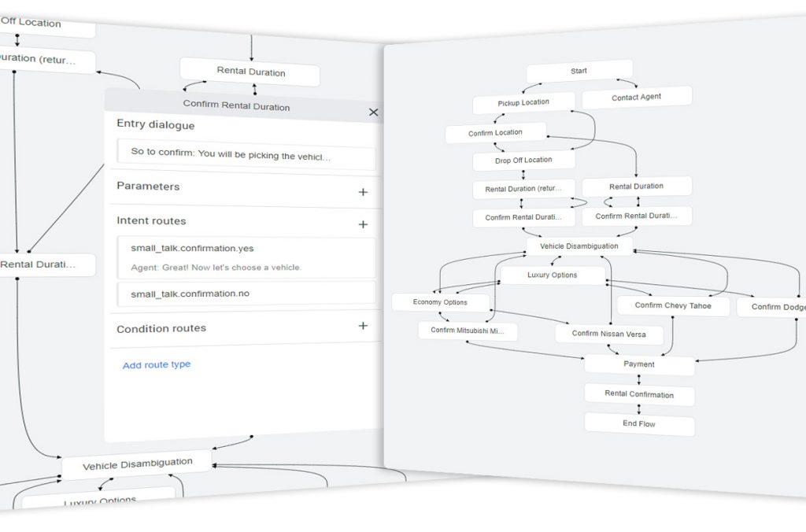This screenshot has height=532, width=806.
Task: Select the Start node in flow overview
Action: point(579,71)
